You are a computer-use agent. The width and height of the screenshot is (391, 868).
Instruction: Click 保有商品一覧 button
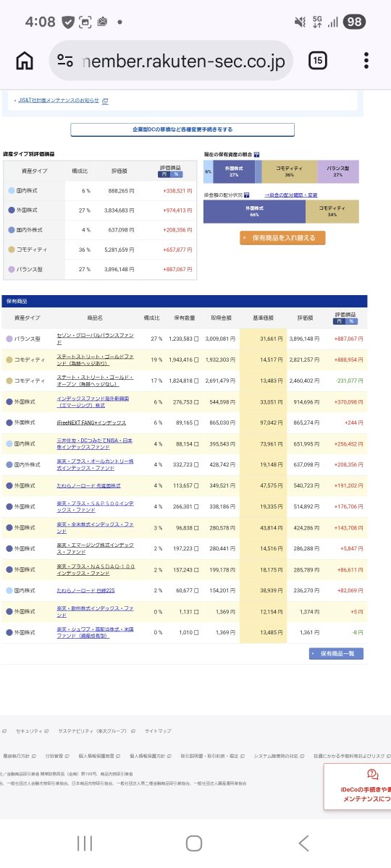[x=336, y=654]
